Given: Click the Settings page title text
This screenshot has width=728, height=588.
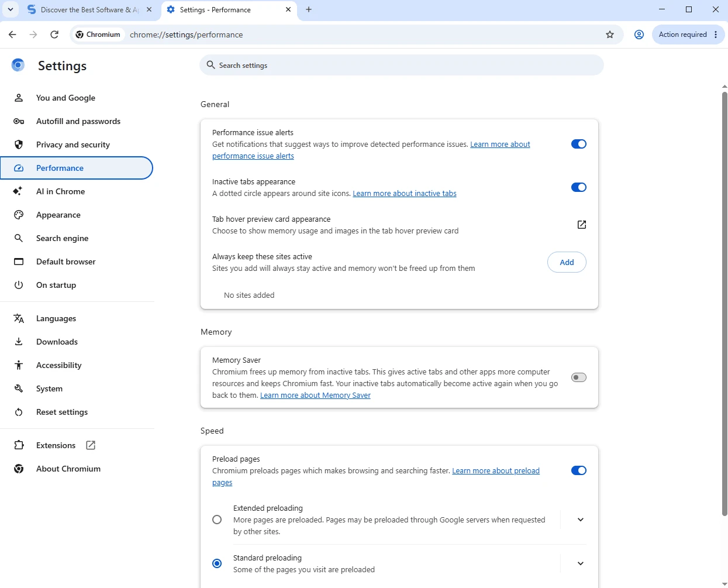Looking at the screenshot, I should [x=62, y=66].
